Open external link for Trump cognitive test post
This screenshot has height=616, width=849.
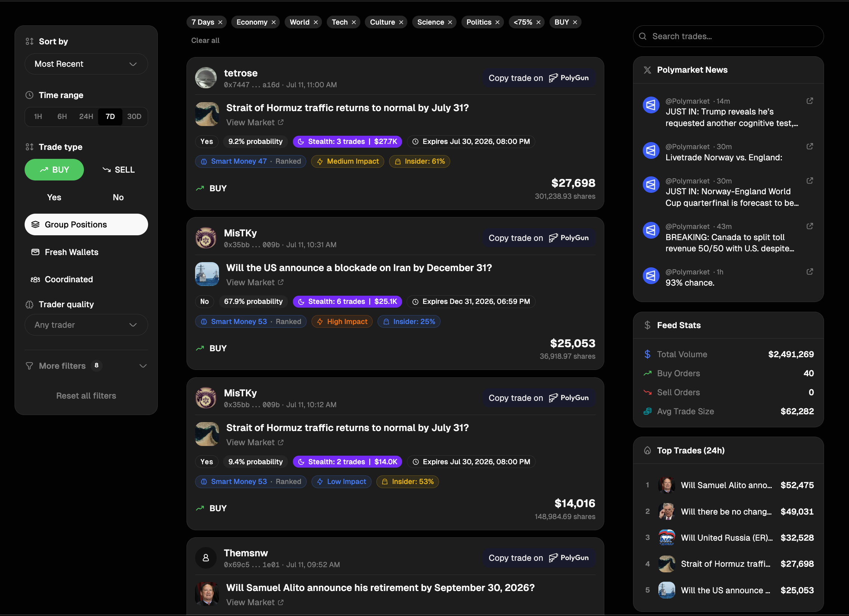pyautogui.click(x=810, y=101)
